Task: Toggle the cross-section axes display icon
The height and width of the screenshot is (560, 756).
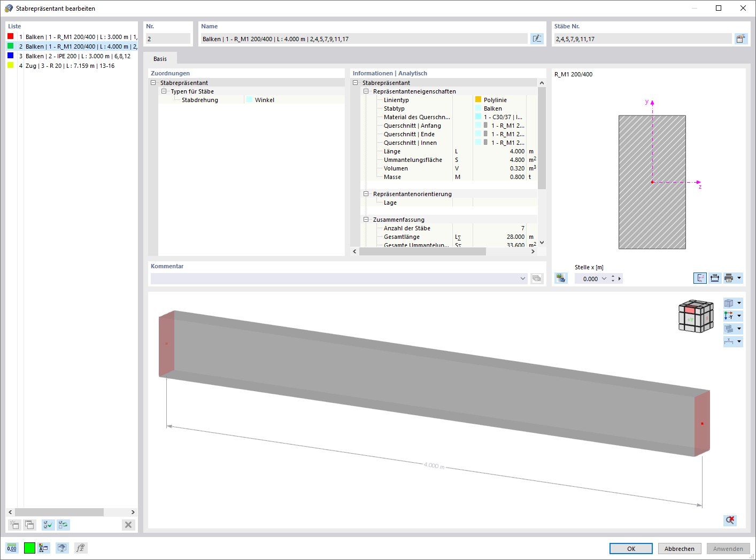Action: pos(700,278)
